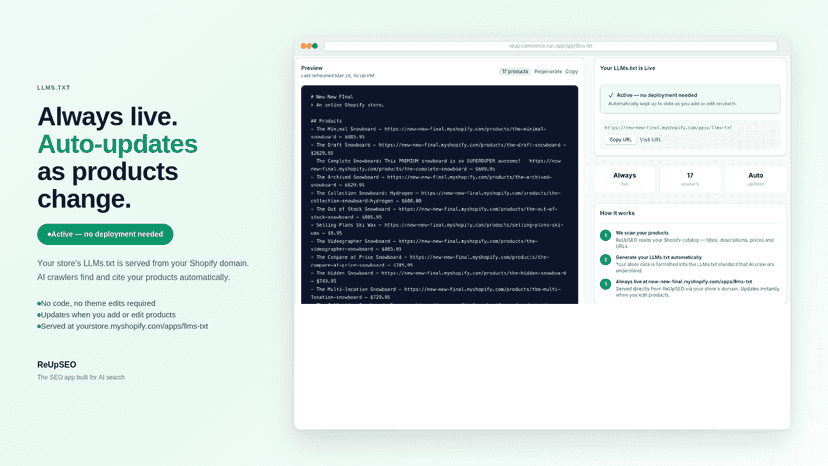Copy the LLMs.txt preview content
Image resolution: width=828 pixels, height=466 pixels.
(x=571, y=71)
